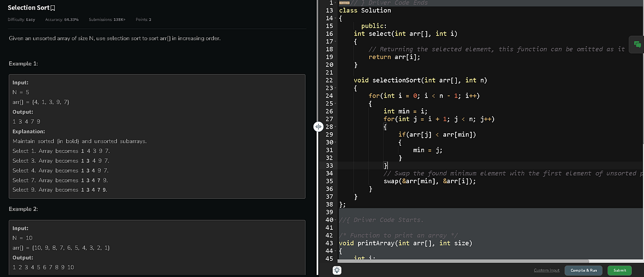Screen dimensions: 644x277
Task: Collapse select function body at line 17
Action: pos(336,41)
